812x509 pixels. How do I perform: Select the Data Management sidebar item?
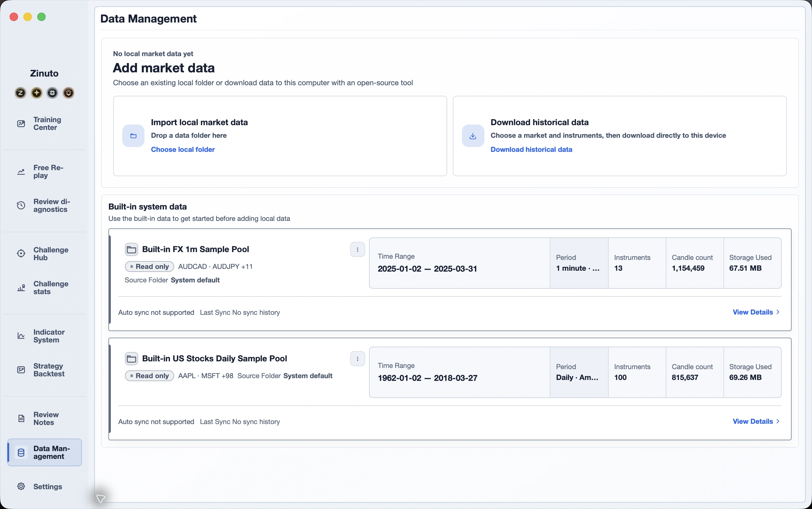(44, 453)
